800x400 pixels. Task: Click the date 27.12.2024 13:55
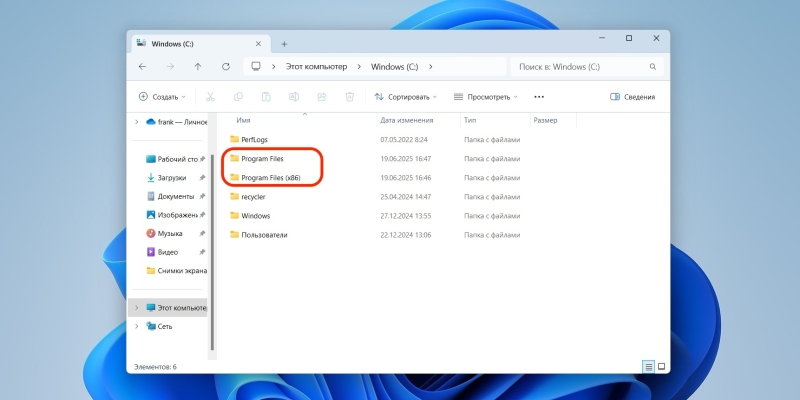tap(406, 216)
